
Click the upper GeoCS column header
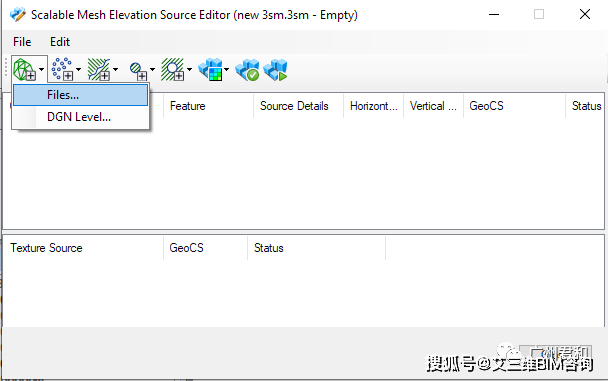(514, 106)
